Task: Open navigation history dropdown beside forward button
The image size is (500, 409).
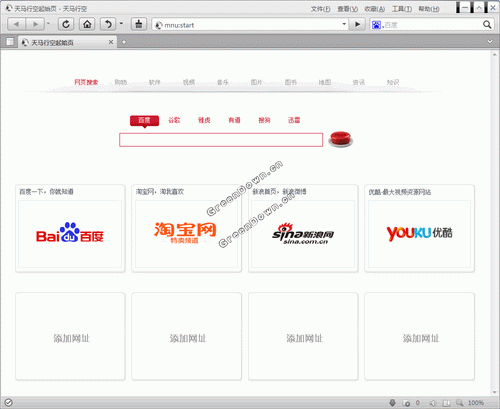Action: (x=48, y=24)
